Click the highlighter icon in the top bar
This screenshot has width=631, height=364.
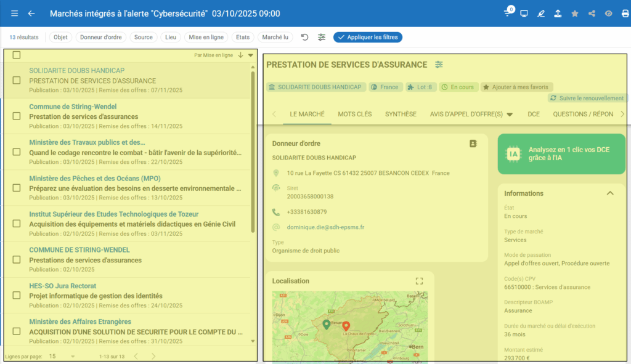[542, 14]
